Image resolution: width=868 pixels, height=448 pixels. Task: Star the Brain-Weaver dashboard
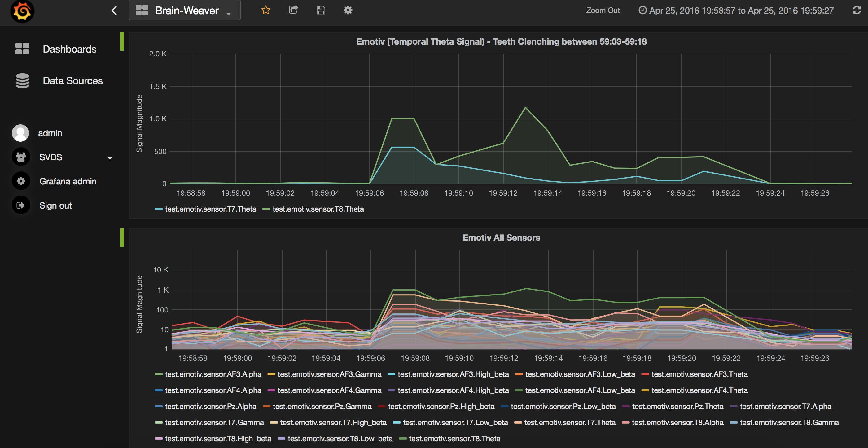(x=265, y=10)
